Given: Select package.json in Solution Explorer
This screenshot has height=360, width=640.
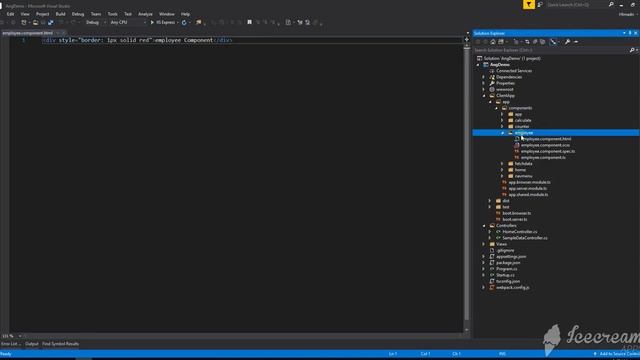Looking at the screenshot, I should [508, 263].
